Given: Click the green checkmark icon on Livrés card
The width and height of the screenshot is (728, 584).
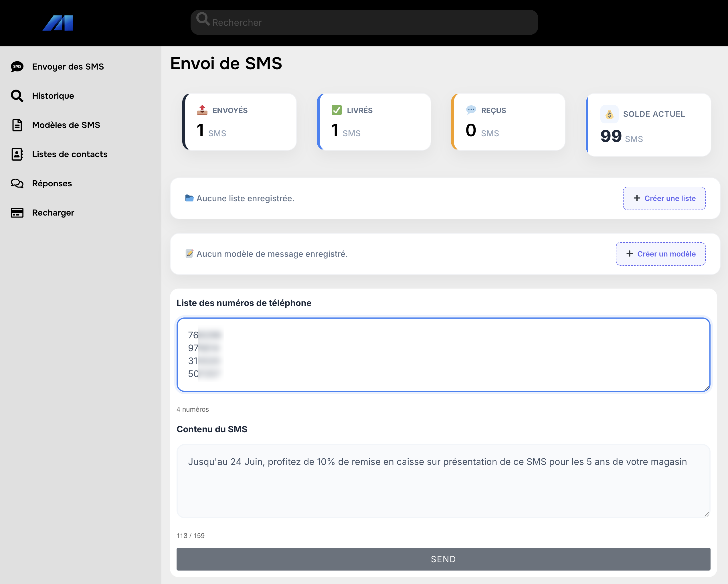Looking at the screenshot, I should [336, 110].
